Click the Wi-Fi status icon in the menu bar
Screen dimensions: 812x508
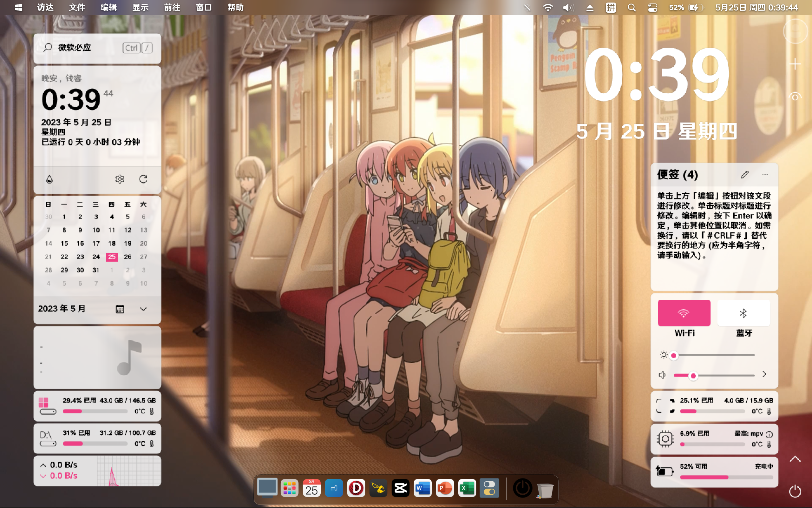pyautogui.click(x=548, y=7)
